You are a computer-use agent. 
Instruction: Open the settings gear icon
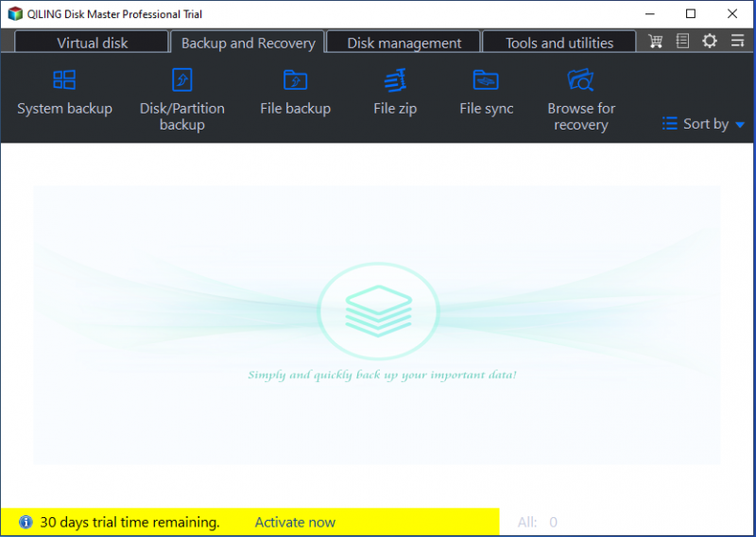coord(710,41)
